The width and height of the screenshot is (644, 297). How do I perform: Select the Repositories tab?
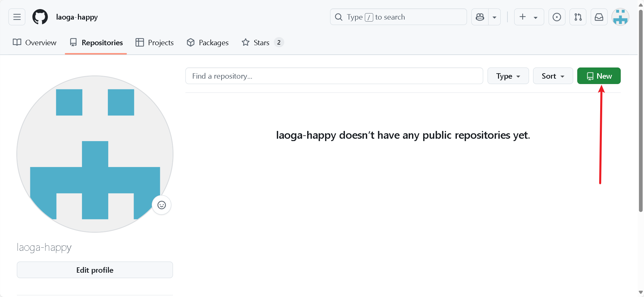tap(96, 43)
